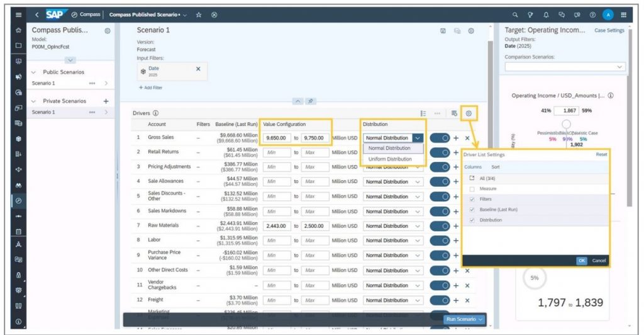Click the Min field for Retail Returns
Viewport: 644px width, 335px height.
coord(277,152)
